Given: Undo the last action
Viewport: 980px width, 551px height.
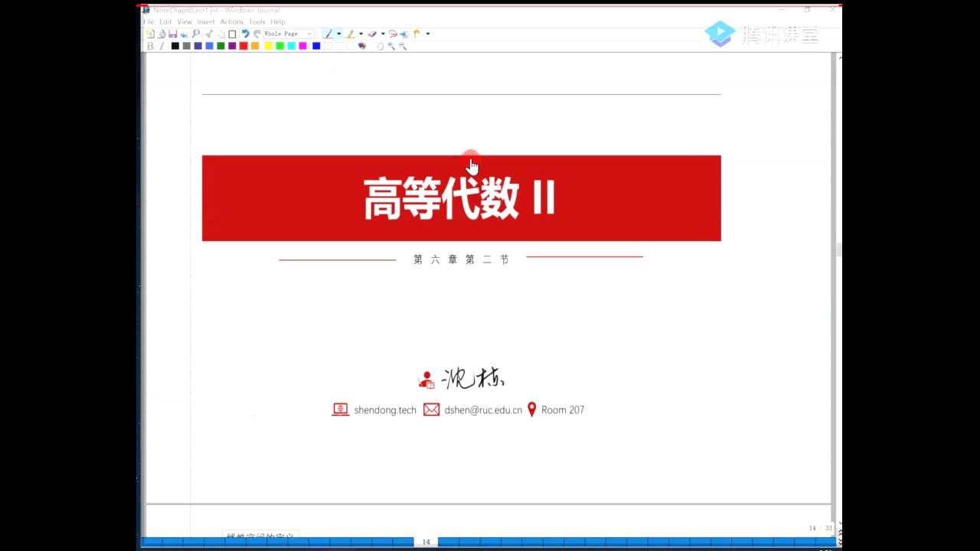Looking at the screenshot, I should point(245,34).
